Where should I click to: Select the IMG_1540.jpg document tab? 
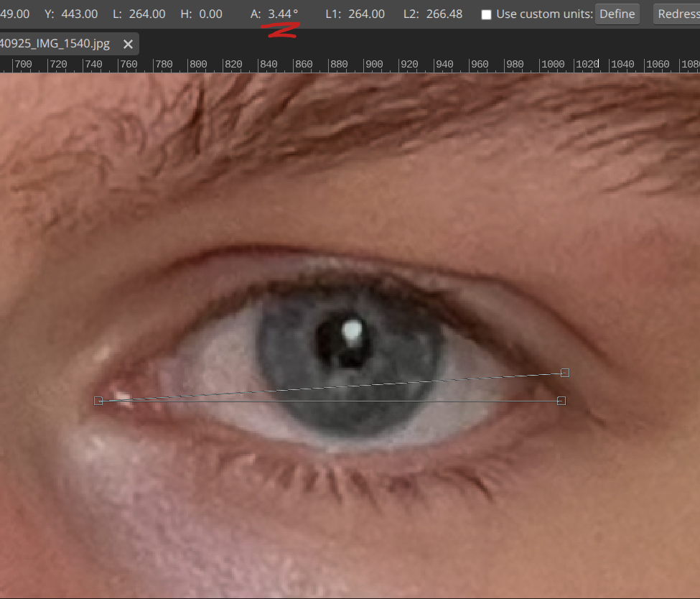[x=55, y=44]
